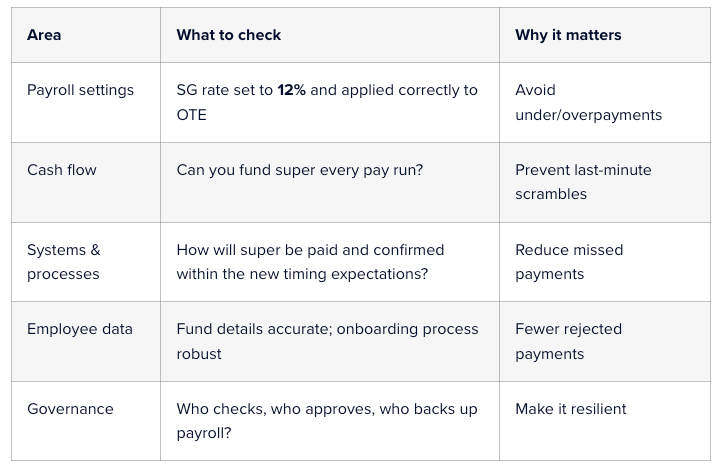Click the "Fewer rejected payments" cell
The image size is (716, 472).
(568, 341)
